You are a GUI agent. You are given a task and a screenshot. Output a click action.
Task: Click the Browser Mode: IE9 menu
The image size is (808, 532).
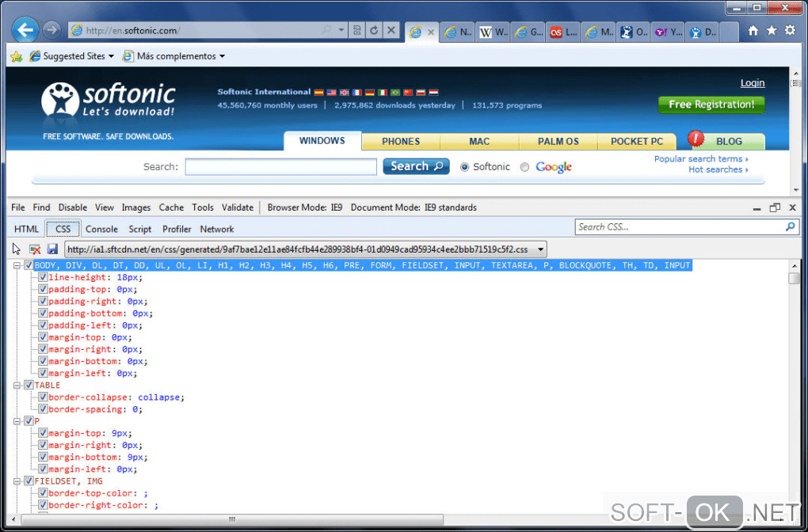click(x=305, y=207)
